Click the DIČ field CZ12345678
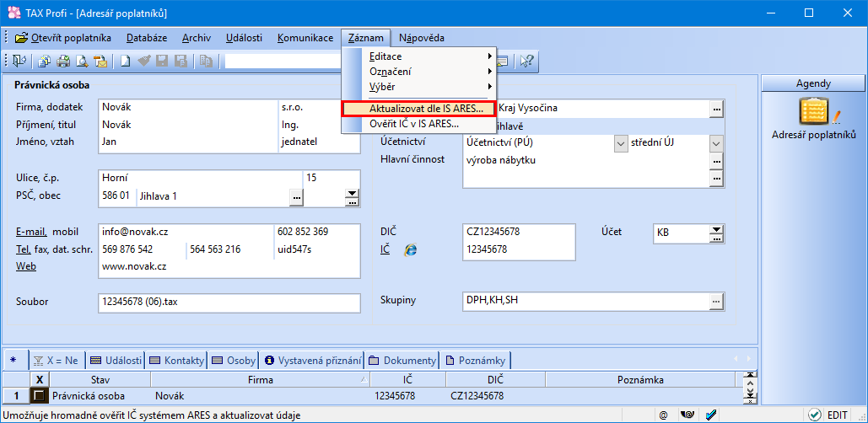Viewport: 868px width, 423px height. 519,233
